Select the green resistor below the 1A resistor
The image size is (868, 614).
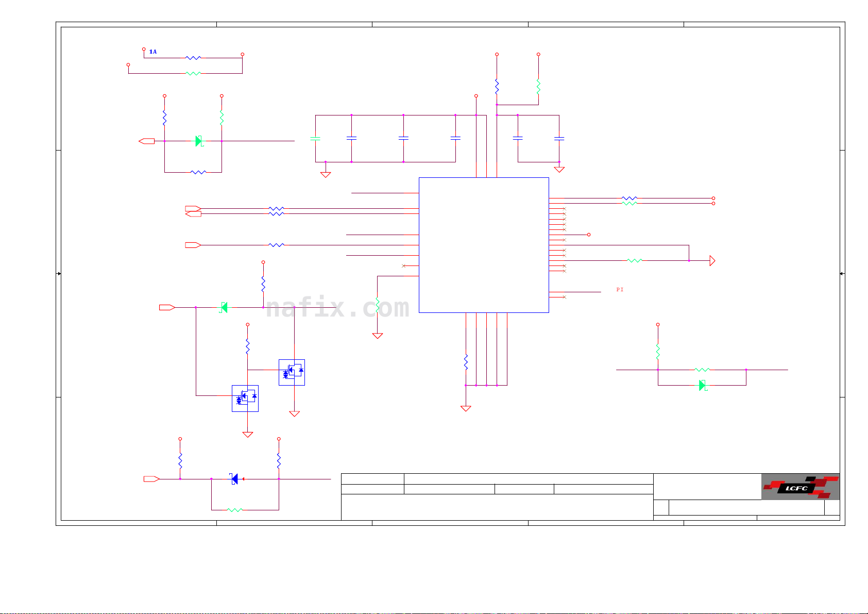tap(193, 74)
